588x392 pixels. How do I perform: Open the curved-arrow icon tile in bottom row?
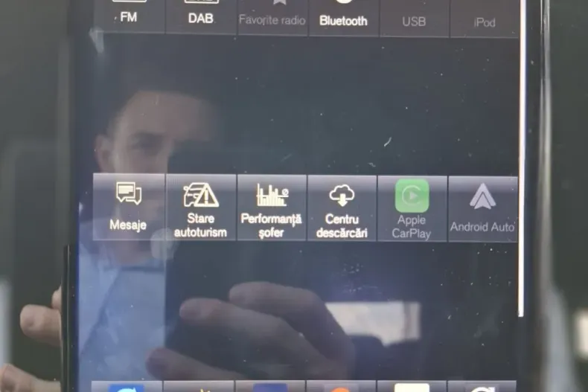(482, 388)
